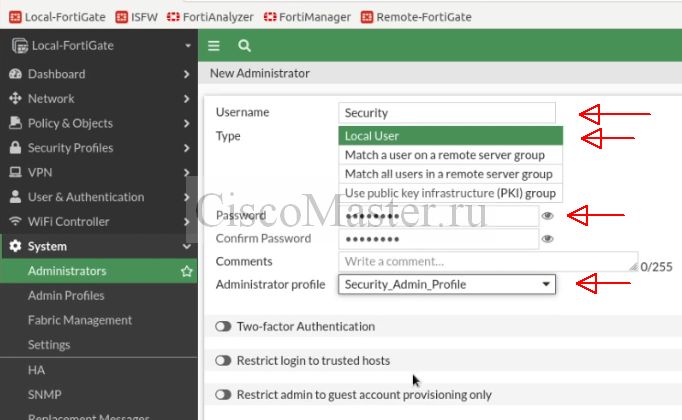Open the Settings submenu under System

click(99, 345)
